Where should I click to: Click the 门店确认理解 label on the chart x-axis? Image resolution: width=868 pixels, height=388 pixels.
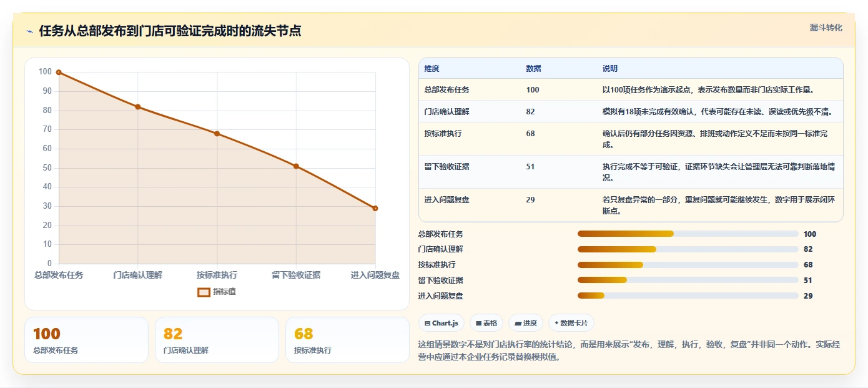pyautogui.click(x=138, y=275)
